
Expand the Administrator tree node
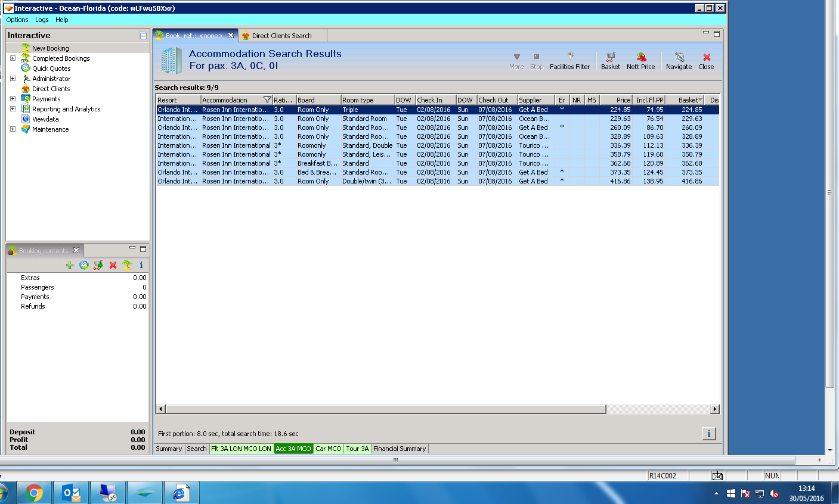[13, 78]
